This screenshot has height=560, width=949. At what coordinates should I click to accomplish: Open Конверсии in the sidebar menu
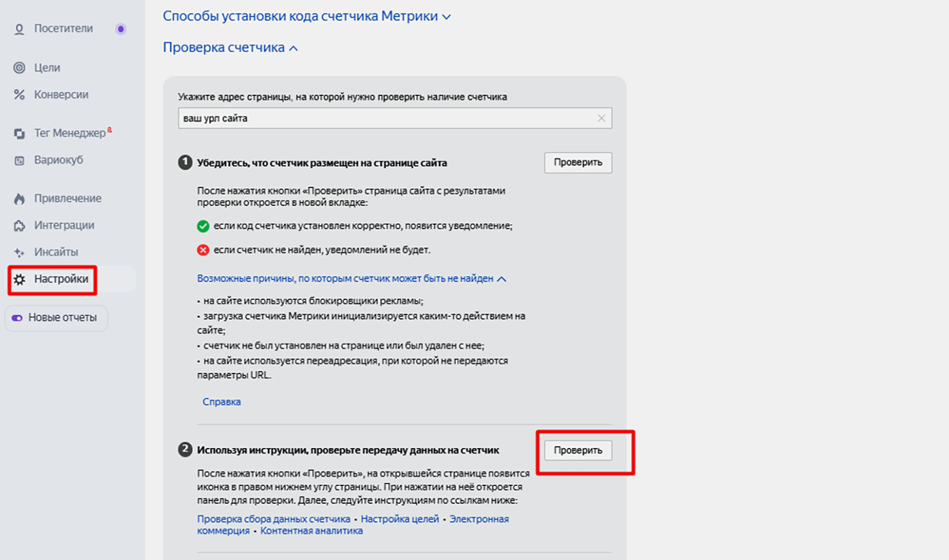click(x=61, y=95)
